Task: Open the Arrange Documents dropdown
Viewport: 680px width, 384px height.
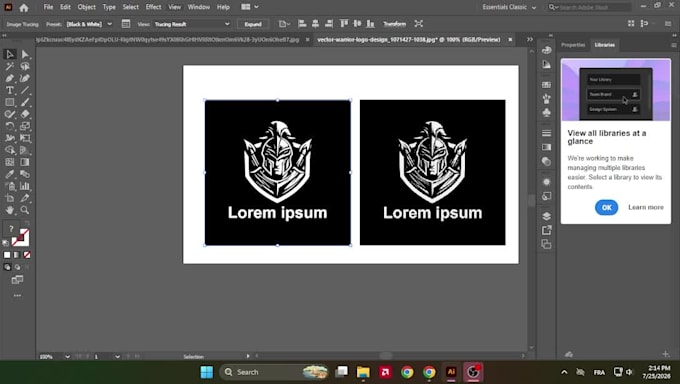Action: coord(250,7)
